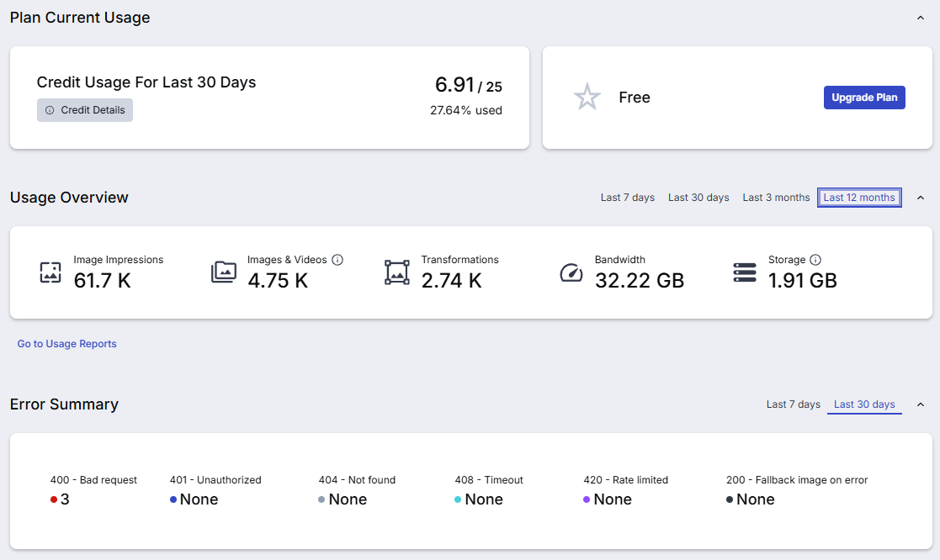Click the Transformations crop icon
The width and height of the screenshot is (940, 560).
pyautogui.click(x=397, y=272)
